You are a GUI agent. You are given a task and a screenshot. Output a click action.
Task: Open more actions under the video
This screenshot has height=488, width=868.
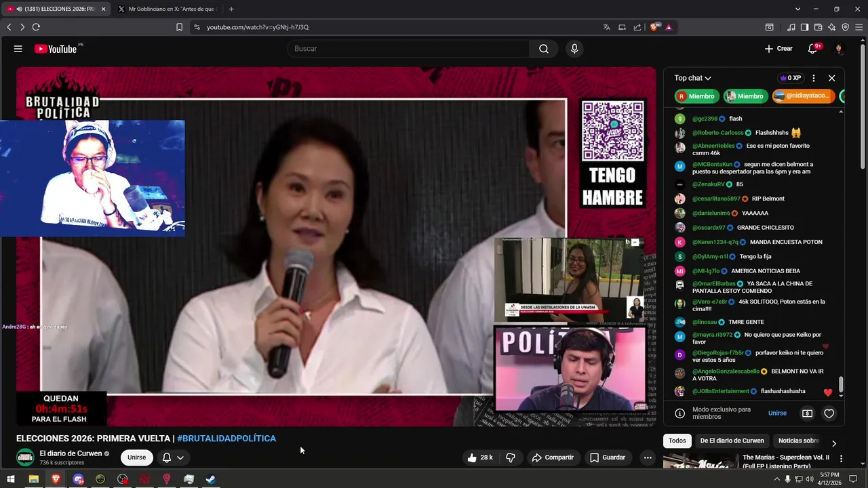pos(648,457)
